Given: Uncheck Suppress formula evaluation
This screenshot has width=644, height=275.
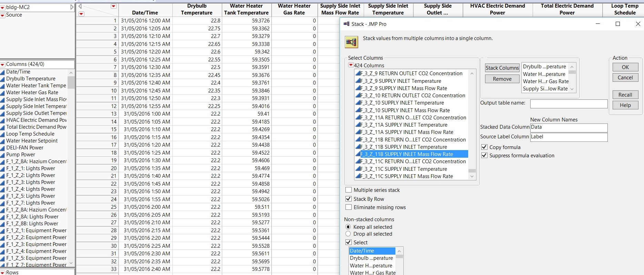Looking at the screenshot, I should pos(484,156).
